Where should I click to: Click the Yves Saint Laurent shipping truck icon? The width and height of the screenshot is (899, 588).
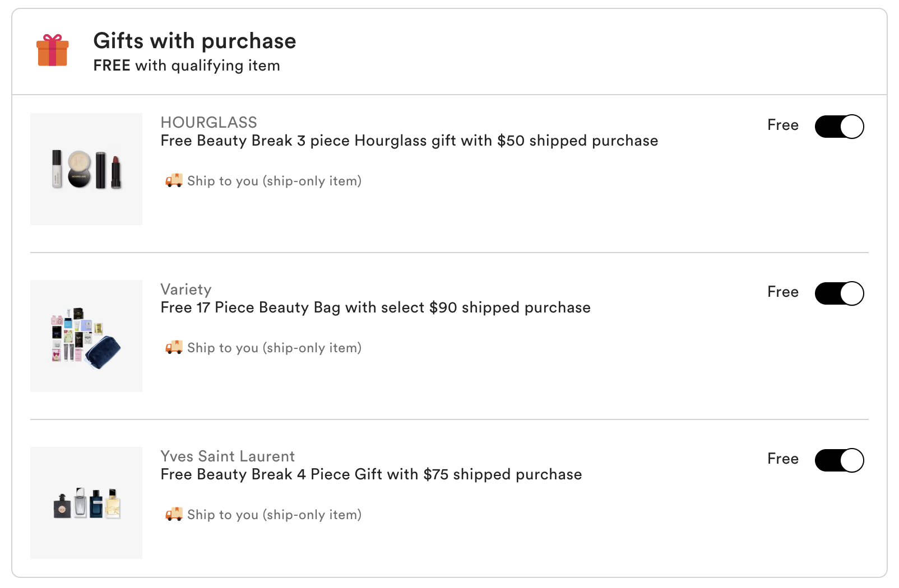coord(174,514)
